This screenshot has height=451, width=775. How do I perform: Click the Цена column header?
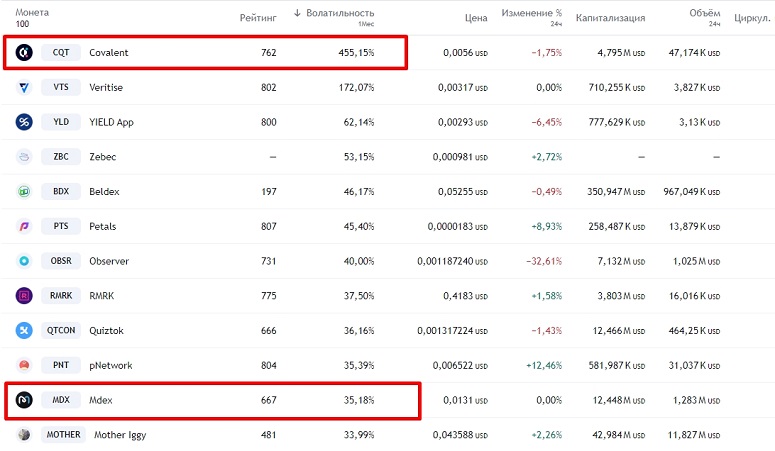coord(476,17)
